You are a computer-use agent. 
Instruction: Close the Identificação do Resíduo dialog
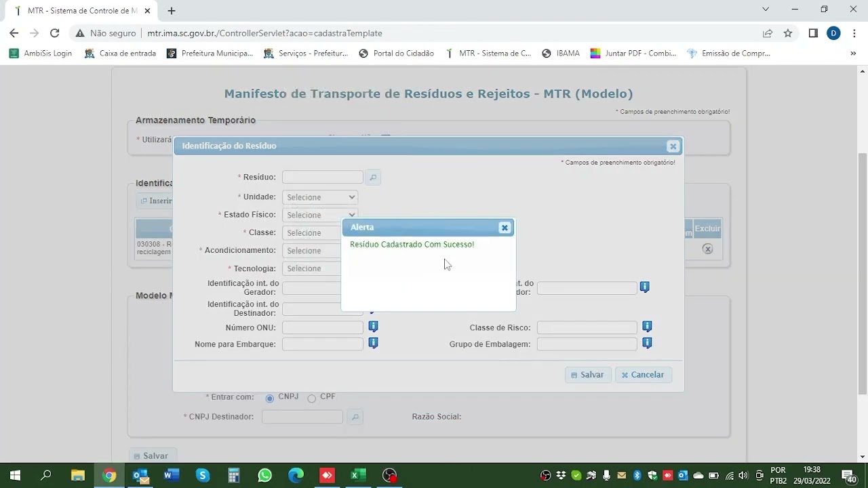pyautogui.click(x=673, y=146)
